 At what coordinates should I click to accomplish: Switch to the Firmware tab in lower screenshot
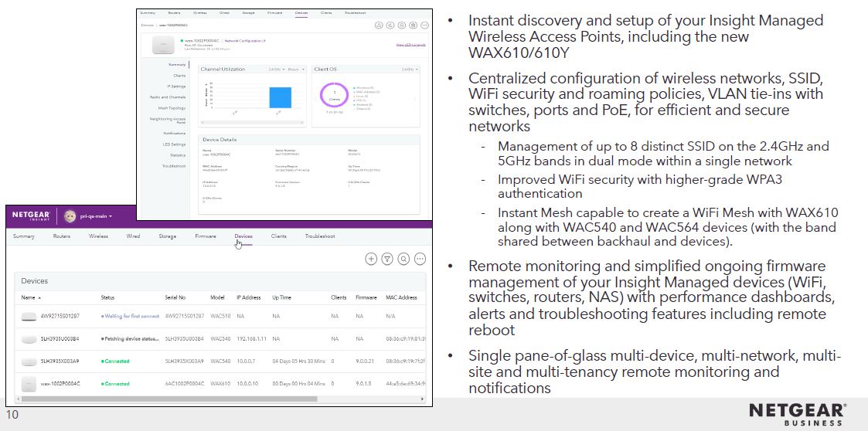click(206, 236)
